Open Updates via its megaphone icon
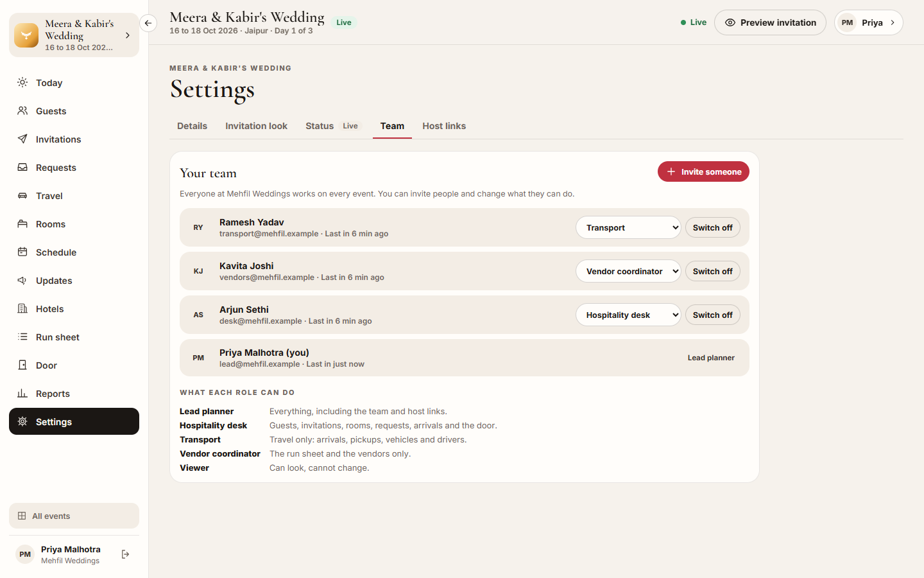 click(x=22, y=281)
